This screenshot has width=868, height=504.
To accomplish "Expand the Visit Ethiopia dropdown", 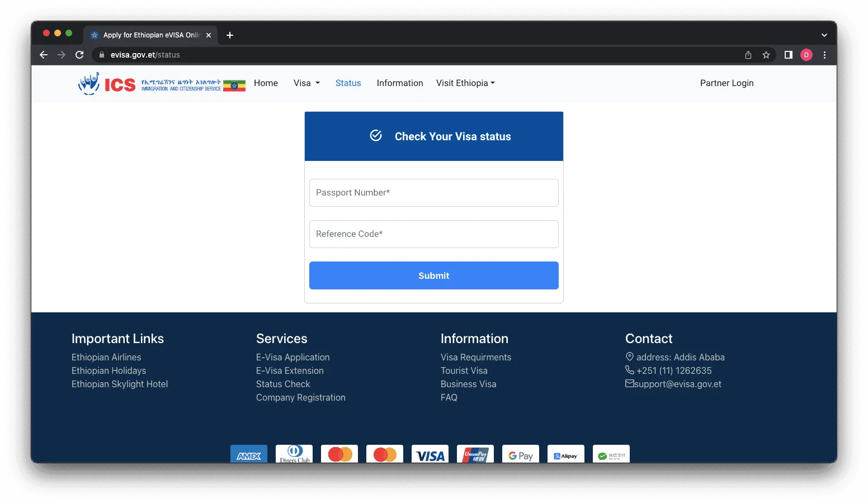I will [465, 83].
